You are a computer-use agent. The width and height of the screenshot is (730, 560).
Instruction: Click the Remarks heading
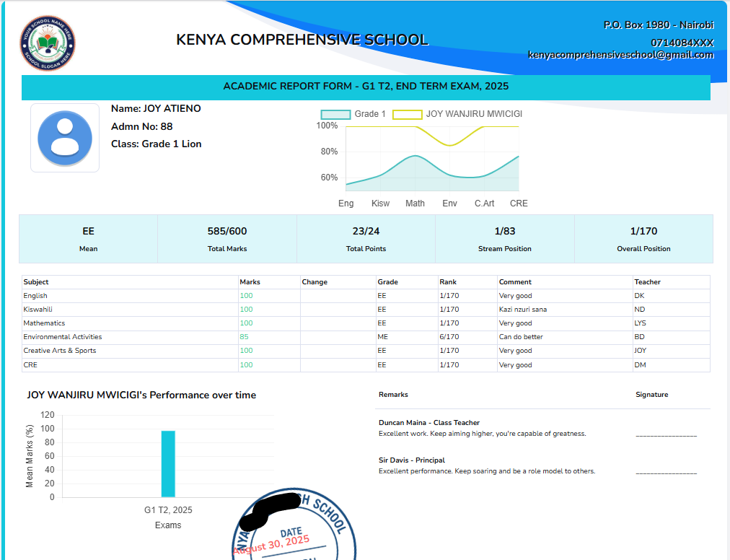coord(393,395)
